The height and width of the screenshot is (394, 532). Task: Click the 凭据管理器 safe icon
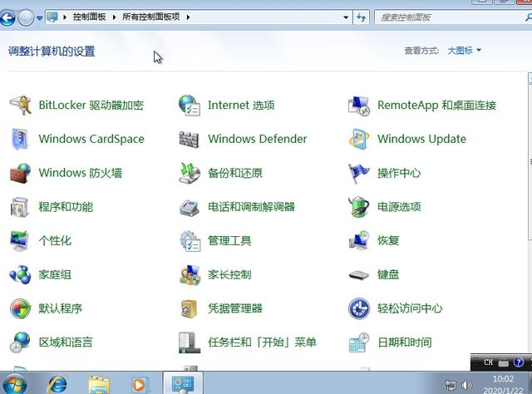189,309
